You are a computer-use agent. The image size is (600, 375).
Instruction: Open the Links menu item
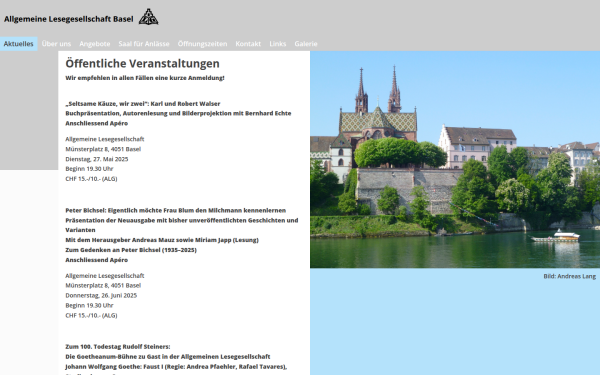tap(278, 44)
